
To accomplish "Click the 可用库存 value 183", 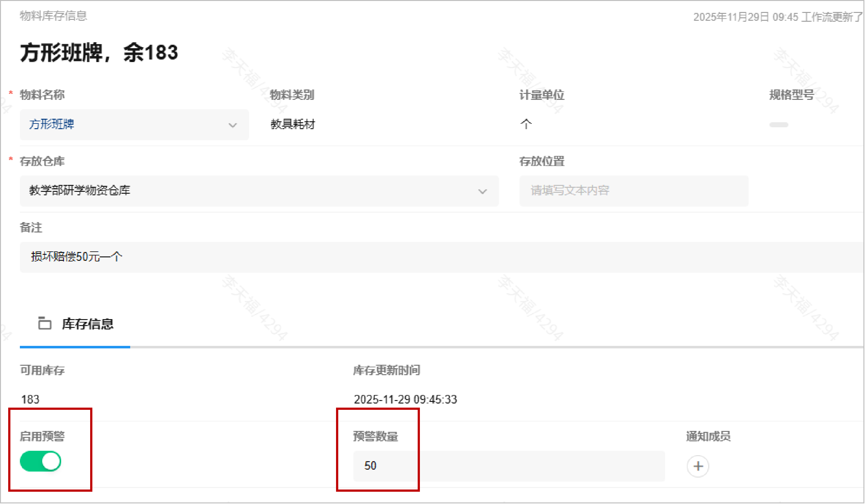I will [x=30, y=399].
